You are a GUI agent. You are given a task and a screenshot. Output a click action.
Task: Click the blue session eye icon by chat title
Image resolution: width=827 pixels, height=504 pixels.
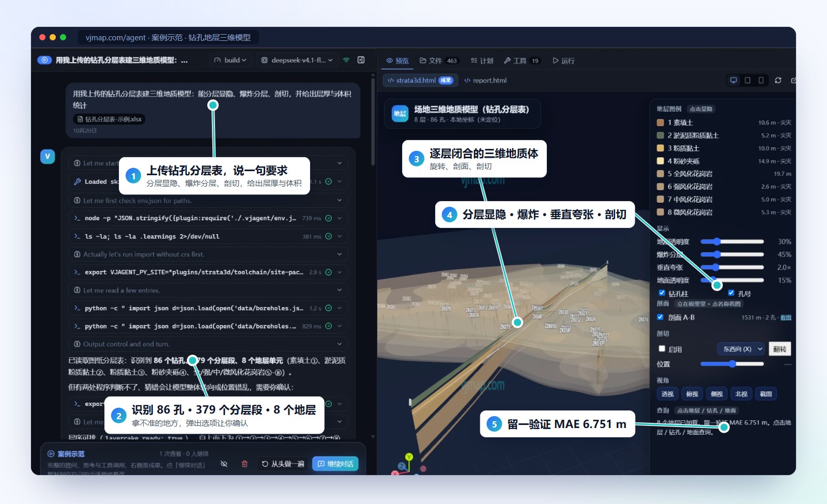tap(44, 60)
